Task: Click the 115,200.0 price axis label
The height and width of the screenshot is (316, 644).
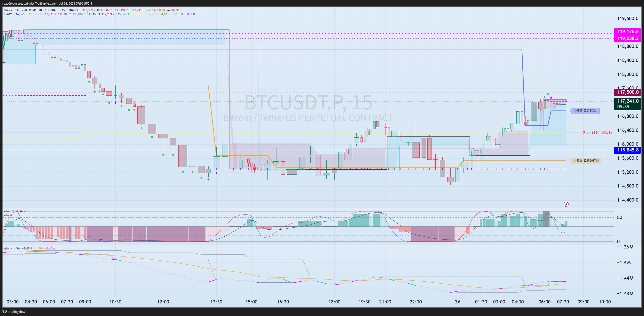Action: pos(628,172)
